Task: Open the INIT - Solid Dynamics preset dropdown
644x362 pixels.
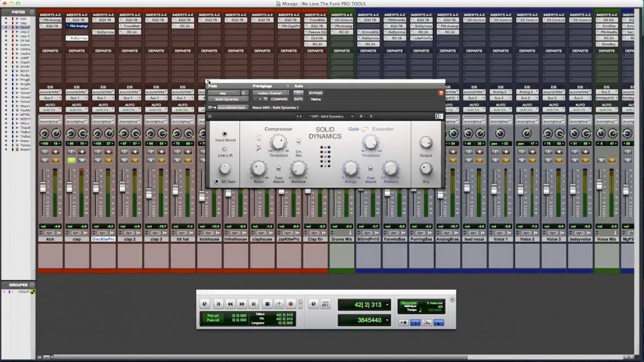Action: (327, 117)
